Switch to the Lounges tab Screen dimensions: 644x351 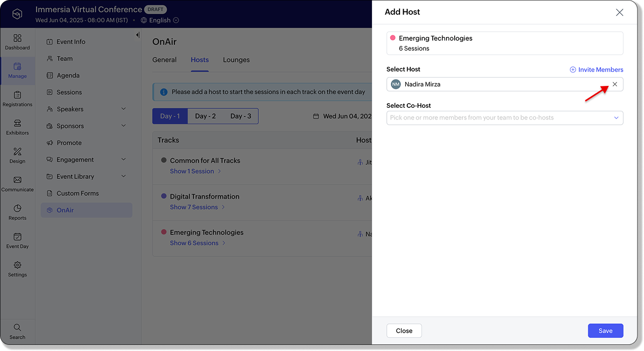236,60
